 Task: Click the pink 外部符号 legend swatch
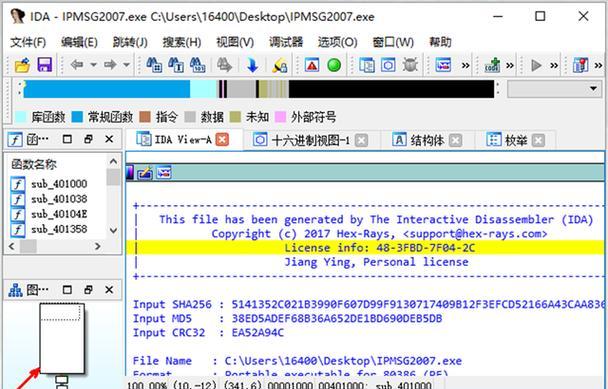tap(280, 117)
